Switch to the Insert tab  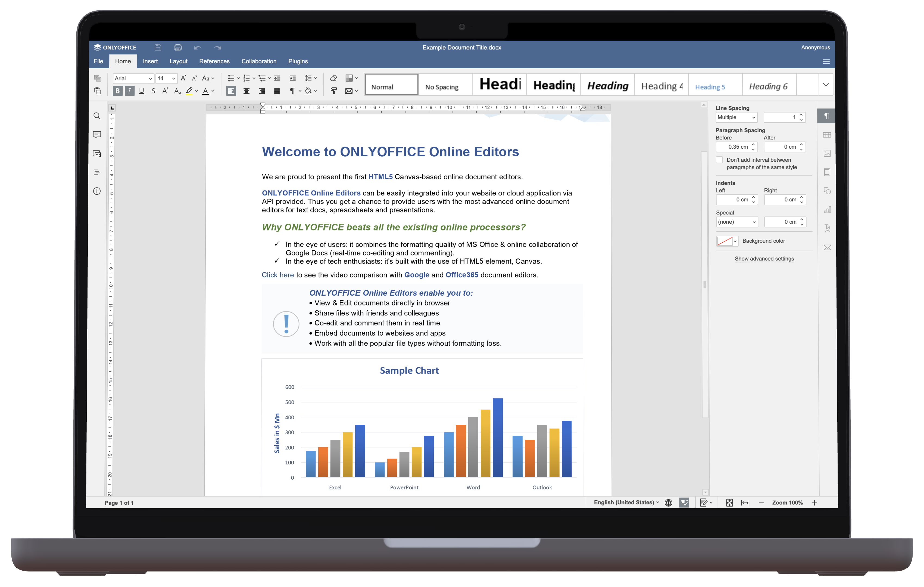150,61
